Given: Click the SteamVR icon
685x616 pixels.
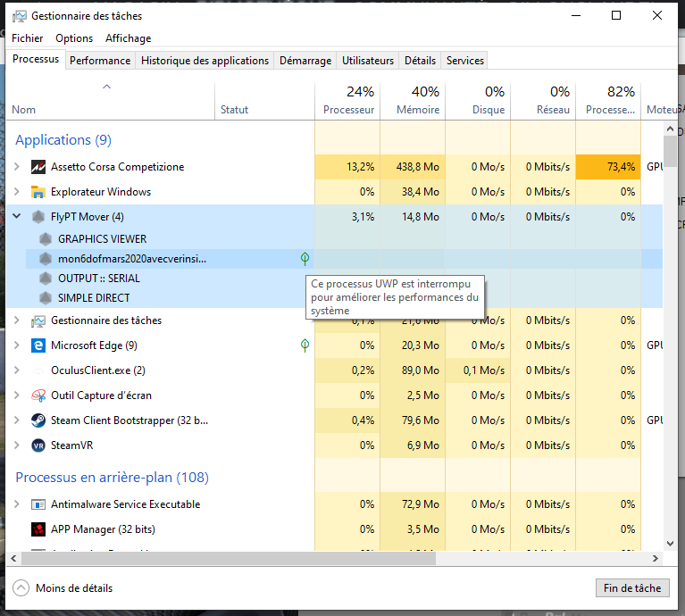Looking at the screenshot, I should click(38, 445).
